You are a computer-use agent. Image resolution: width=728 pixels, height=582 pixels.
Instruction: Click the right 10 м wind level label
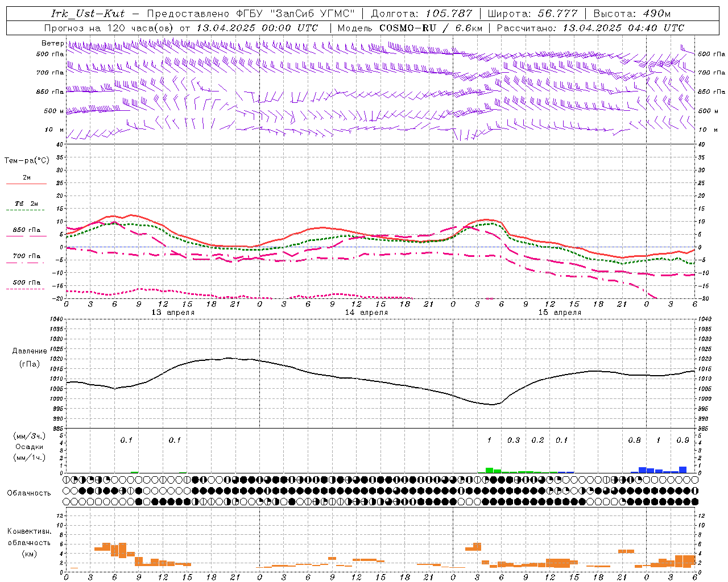point(708,130)
